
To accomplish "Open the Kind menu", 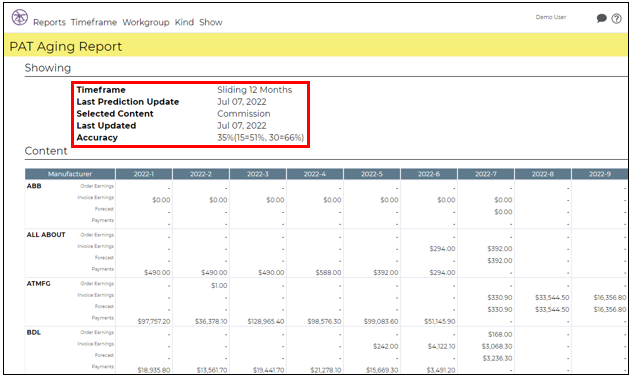I will 184,22.
